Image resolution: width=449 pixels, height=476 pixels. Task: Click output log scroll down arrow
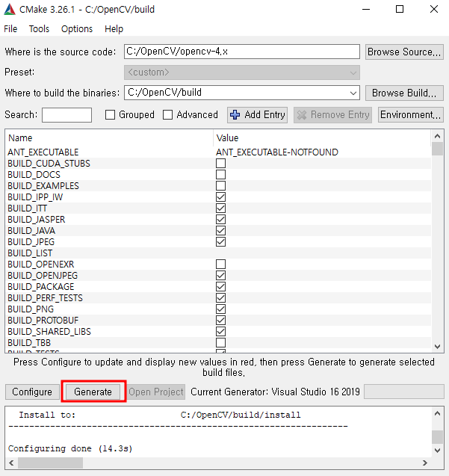click(438, 451)
